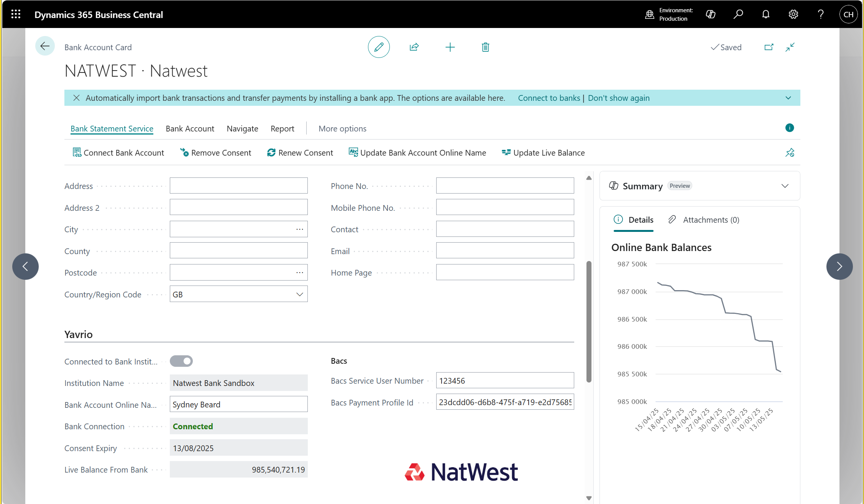Open the Bank Account menu tab
Viewport: 864px width, 504px height.
[190, 129]
